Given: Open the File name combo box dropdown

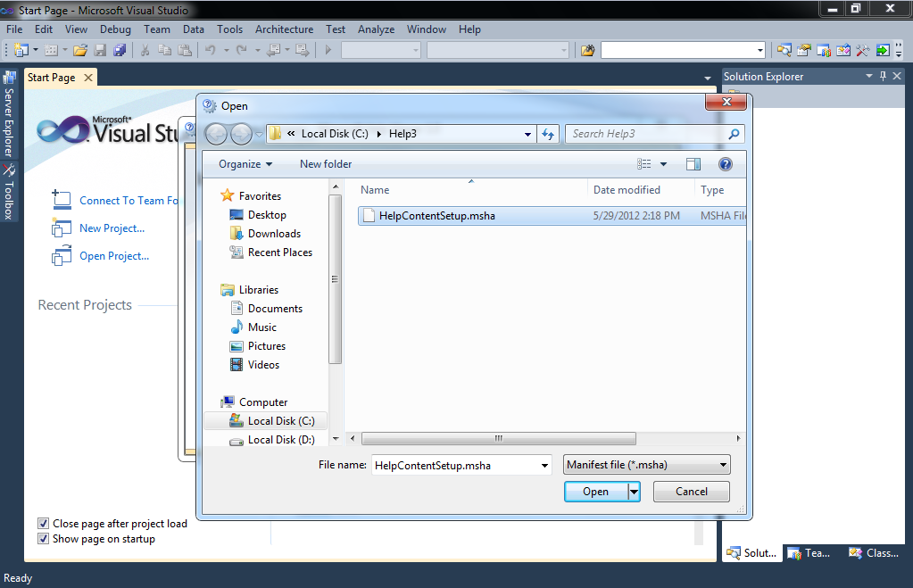Looking at the screenshot, I should (x=544, y=465).
